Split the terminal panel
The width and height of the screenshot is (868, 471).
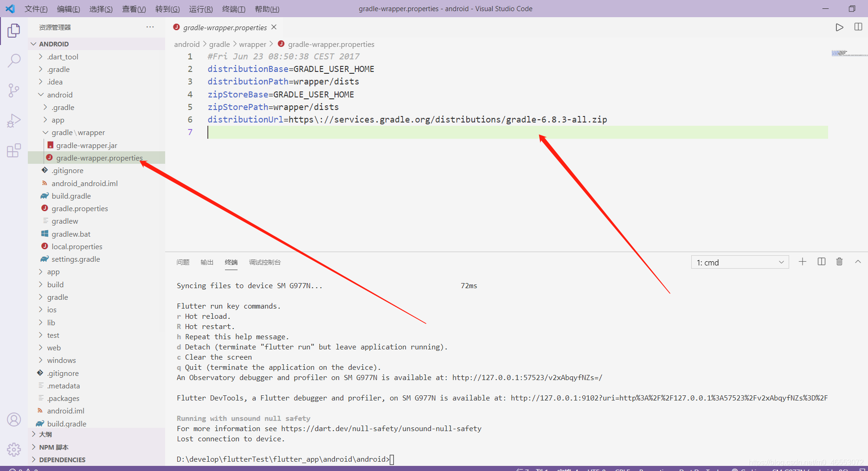pos(822,262)
